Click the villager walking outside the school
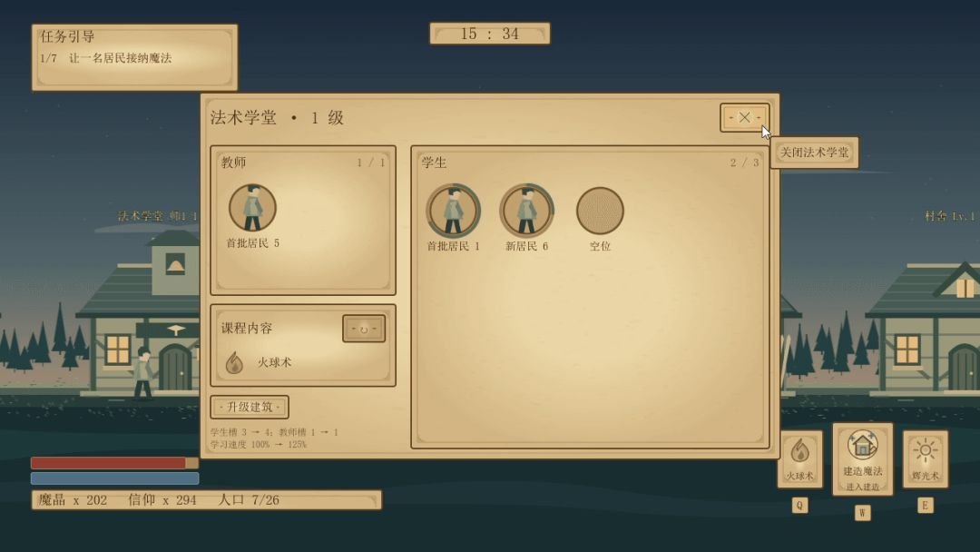Image resolution: width=980 pixels, height=552 pixels. tap(143, 373)
